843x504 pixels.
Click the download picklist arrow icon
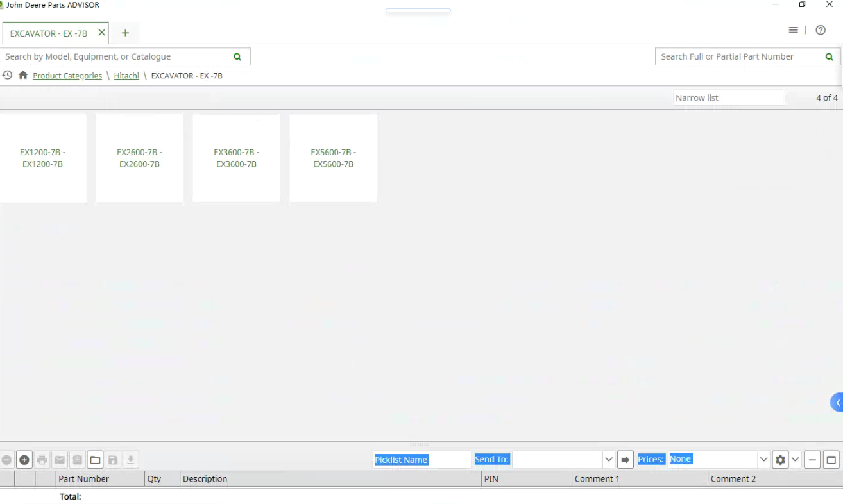point(130,460)
